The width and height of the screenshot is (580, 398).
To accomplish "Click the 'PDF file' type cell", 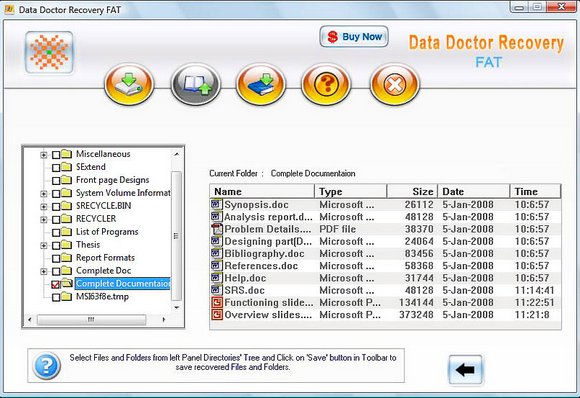I will 337,229.
